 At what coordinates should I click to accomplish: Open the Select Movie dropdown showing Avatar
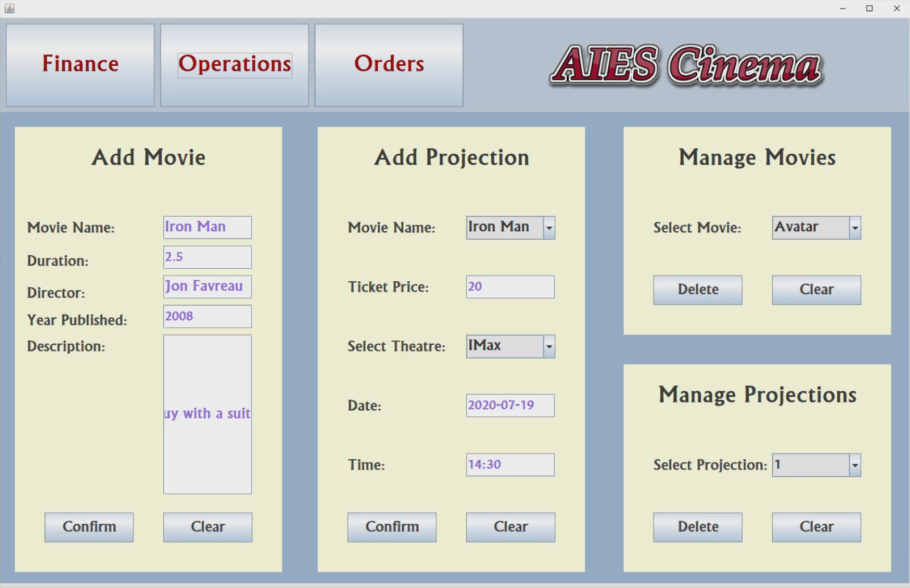pos(816,228)
